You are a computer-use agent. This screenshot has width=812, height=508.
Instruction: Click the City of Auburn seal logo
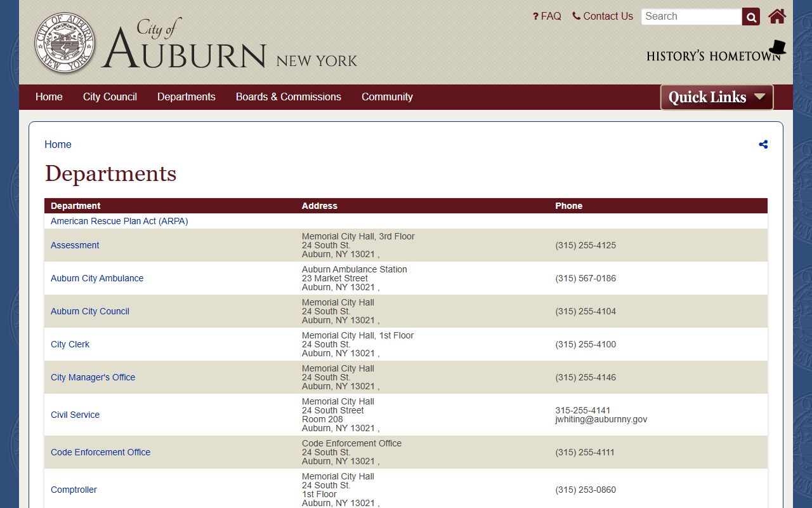click(x=65, y=43)
